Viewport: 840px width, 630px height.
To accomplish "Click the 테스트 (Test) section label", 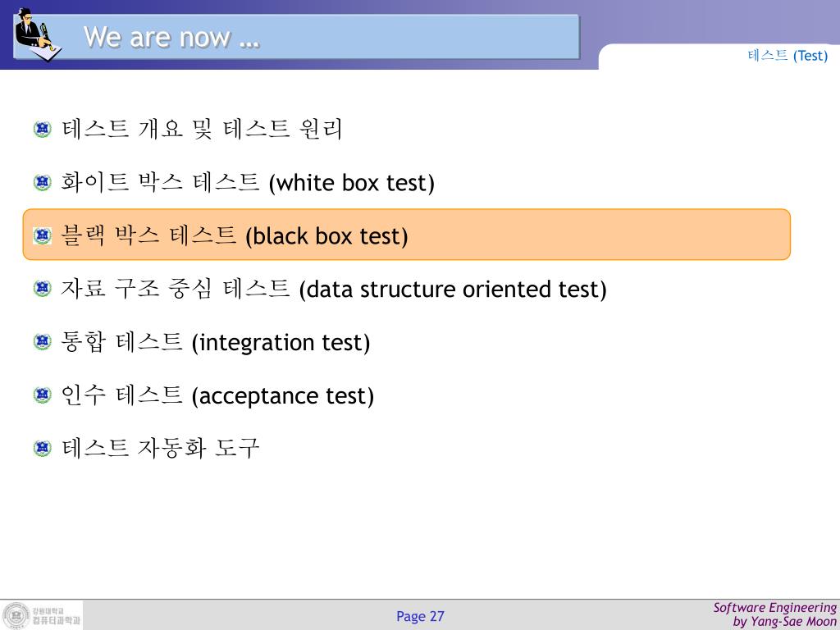I will point(787,55).
